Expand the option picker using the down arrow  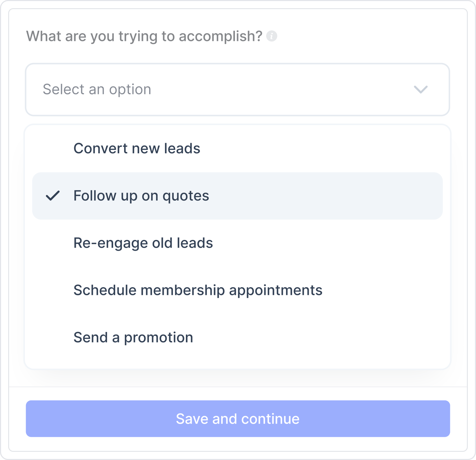point(421,90)
